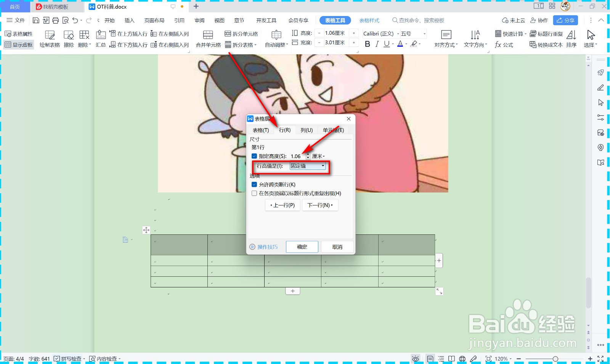Insert row below with 在下方插入行
Viewport: 610px width, 364px height.
tap(128, 45)
